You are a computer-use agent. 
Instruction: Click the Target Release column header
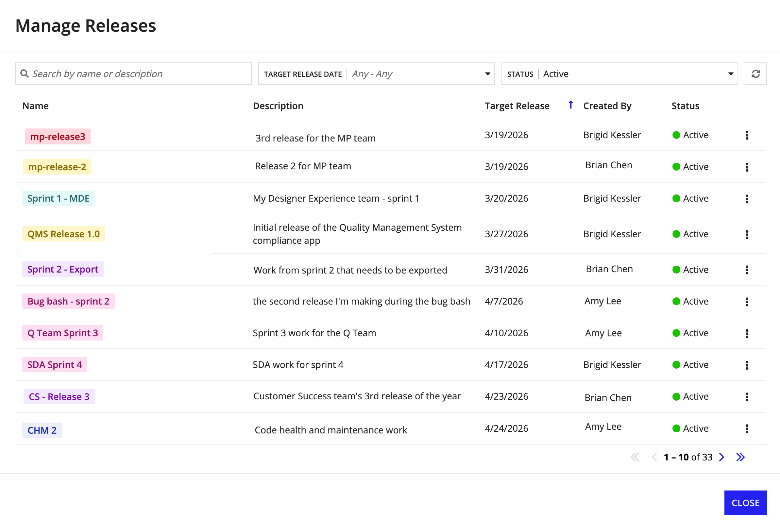pos(517,106)
